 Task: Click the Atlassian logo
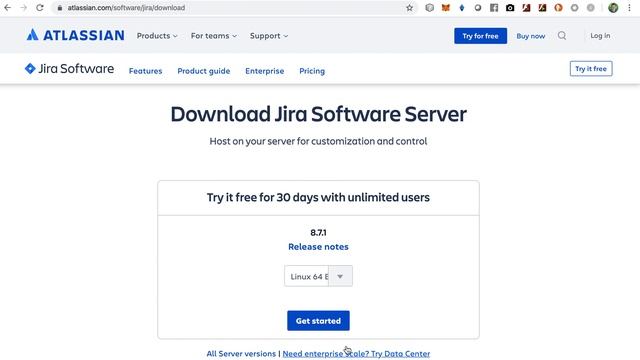click(x=76, y=36)
